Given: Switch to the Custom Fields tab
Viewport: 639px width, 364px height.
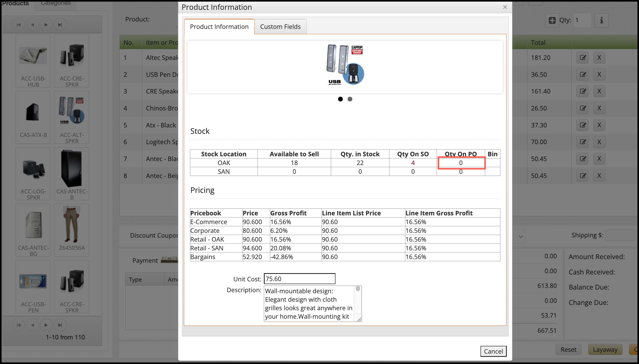Looking at the screenshot, I should click(280, 27).
